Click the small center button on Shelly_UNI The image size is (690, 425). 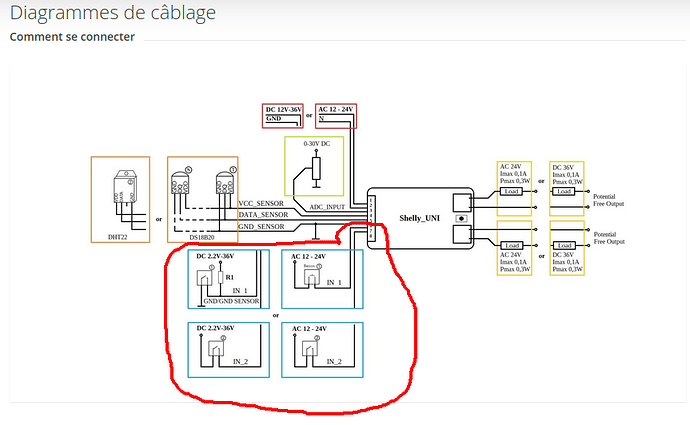[x=461, y=217]
